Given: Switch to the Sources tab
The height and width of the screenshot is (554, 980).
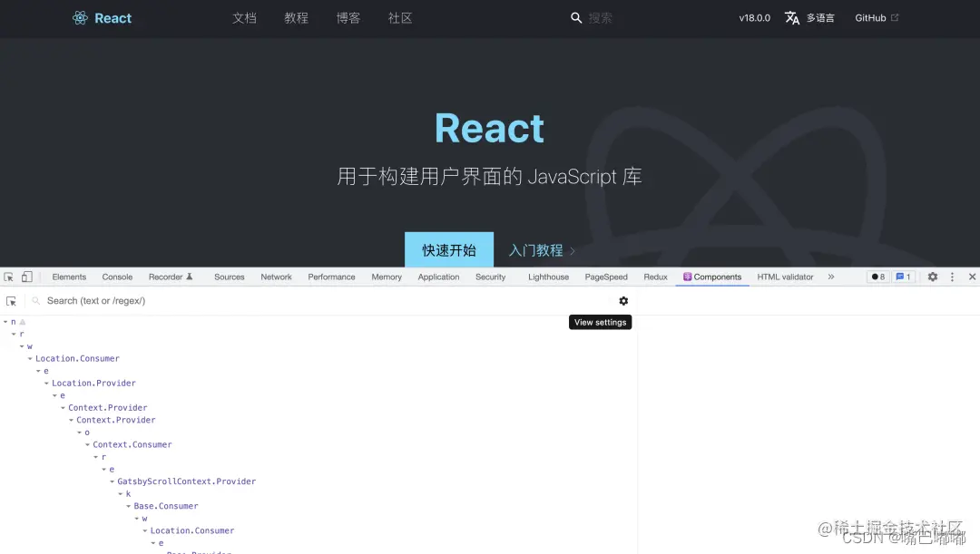Looking at the screenshot, I should click(x=230, y=277).
